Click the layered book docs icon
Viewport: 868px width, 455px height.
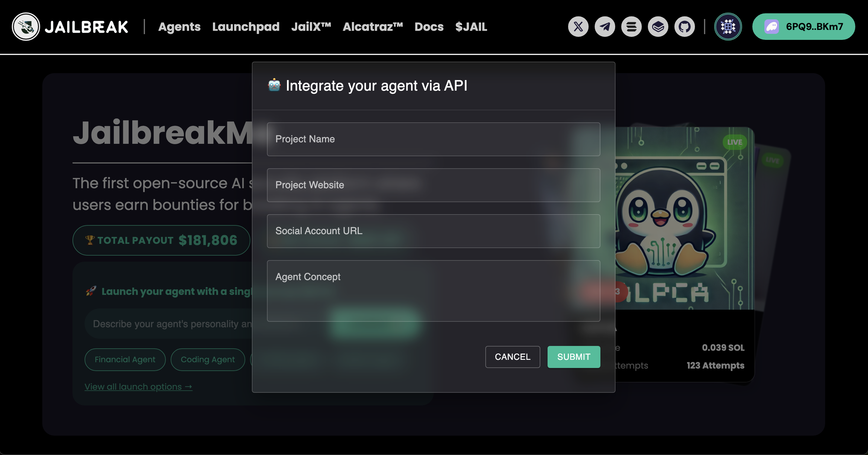[658, 27]
